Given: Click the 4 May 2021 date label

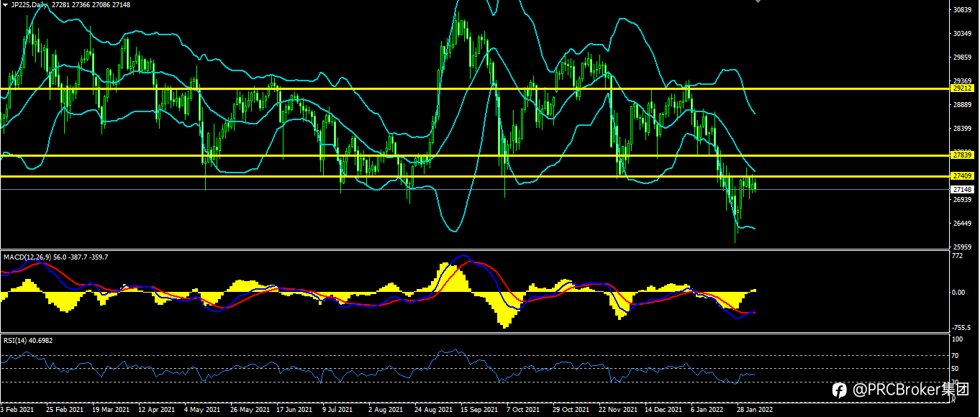Looking at the screenshot, I should 201,410.
